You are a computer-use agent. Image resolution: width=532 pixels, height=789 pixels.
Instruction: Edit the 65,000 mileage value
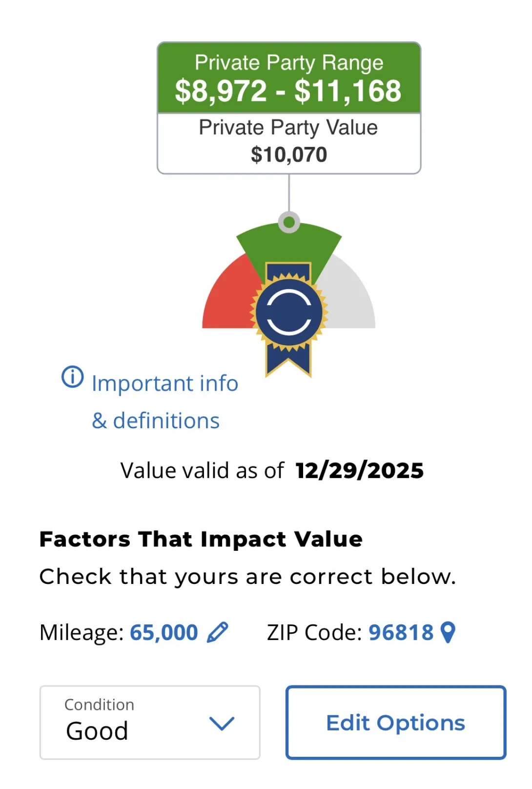pos(164,632)
